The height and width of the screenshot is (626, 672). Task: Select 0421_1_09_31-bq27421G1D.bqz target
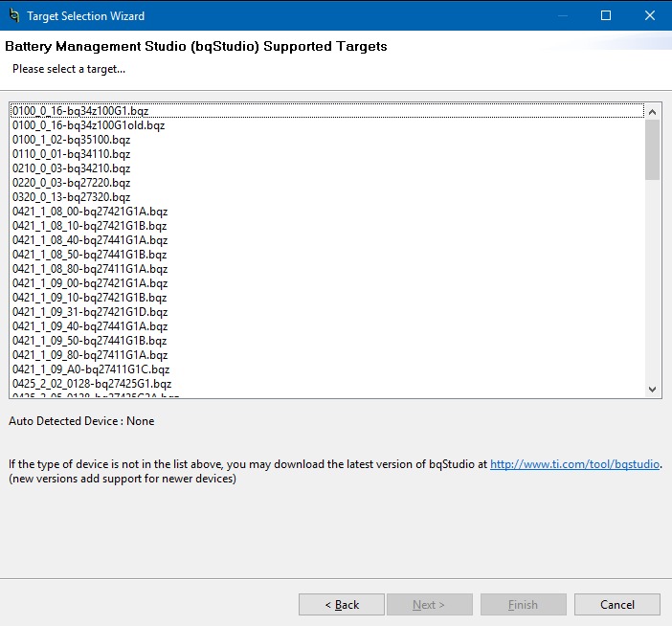pos(327,312)
